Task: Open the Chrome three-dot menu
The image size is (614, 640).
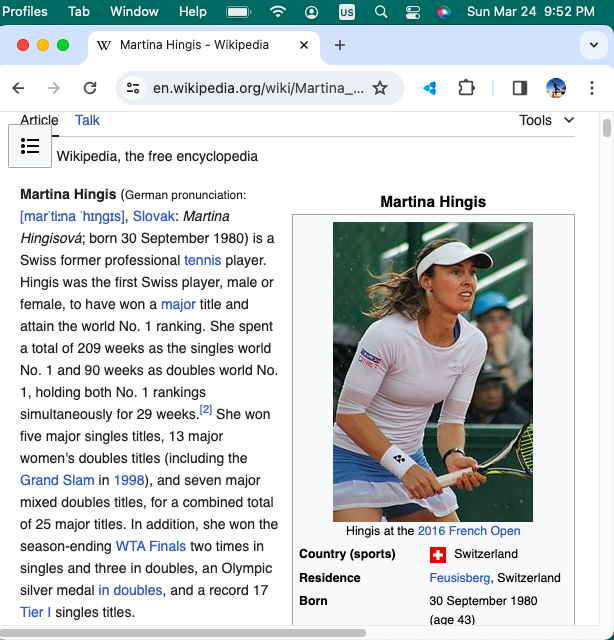Action: pyautogui.click(x=592, y=88)
